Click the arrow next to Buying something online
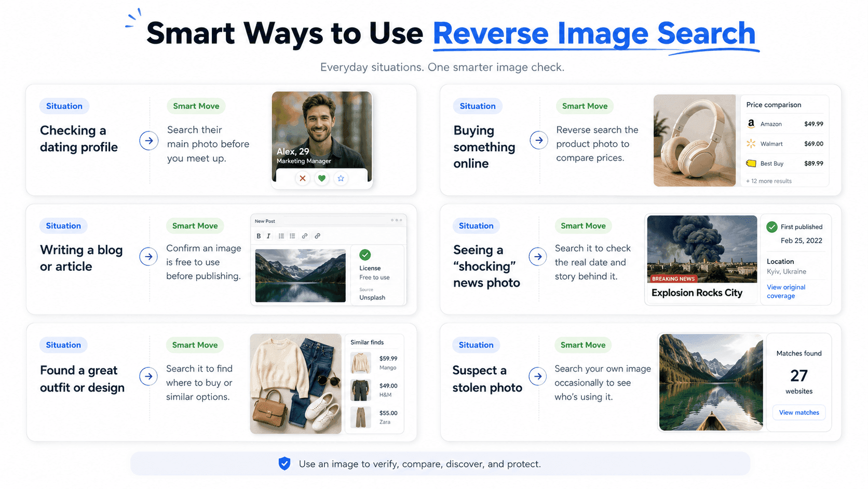868x489 pixels. pyautogui.click(x=539, y=140)
